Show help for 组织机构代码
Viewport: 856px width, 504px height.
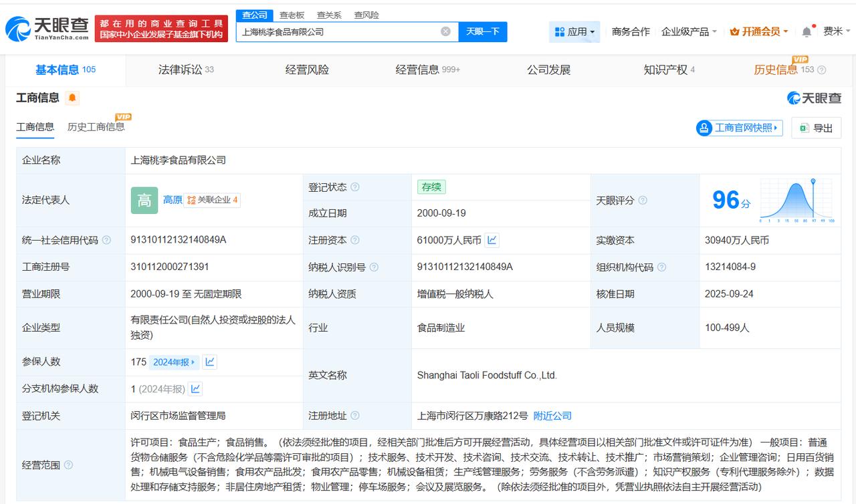click(661, 267)
